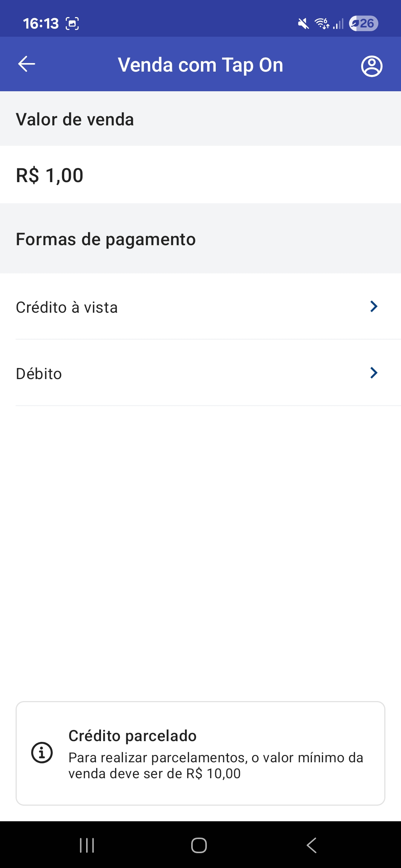This screenshot has width=401, height=868.
Task: Tap the Crédito parcelado heading
Action: click(x=133, y=736)
